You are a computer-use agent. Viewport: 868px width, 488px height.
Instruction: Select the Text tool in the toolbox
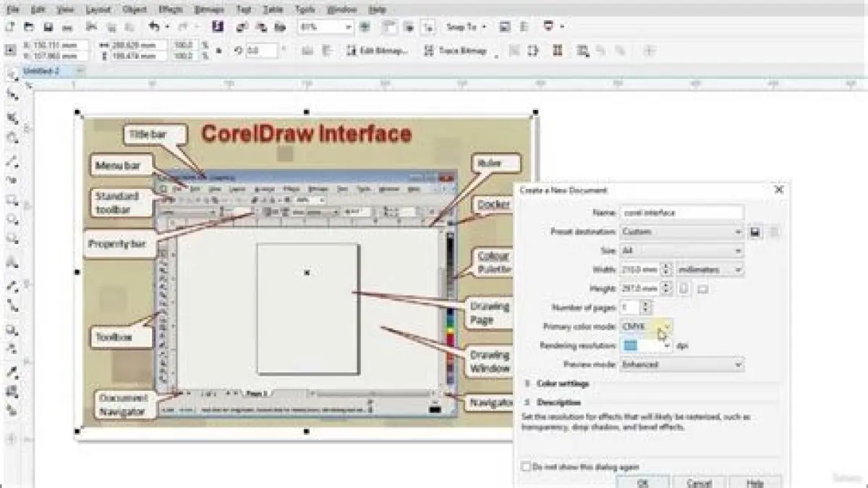(12, 262)
